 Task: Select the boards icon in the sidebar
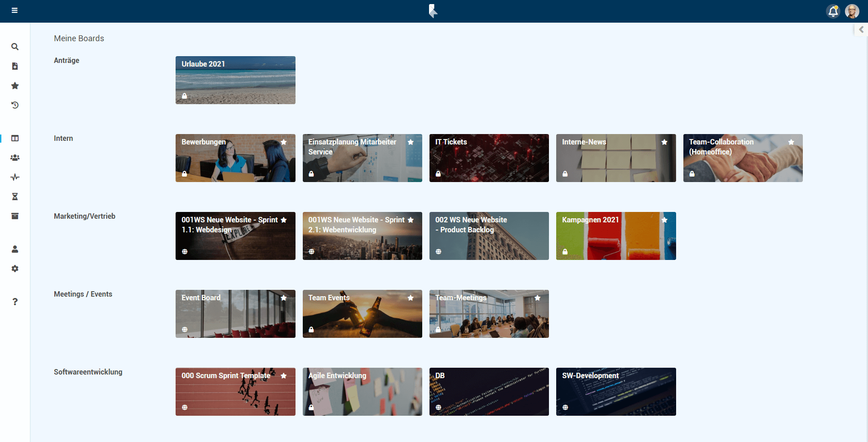[x=15, y=138]
